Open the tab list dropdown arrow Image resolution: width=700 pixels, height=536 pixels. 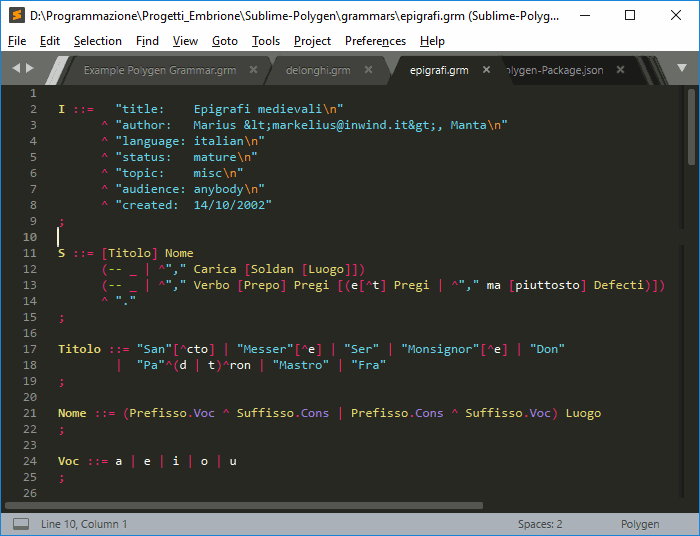(682, 68)
